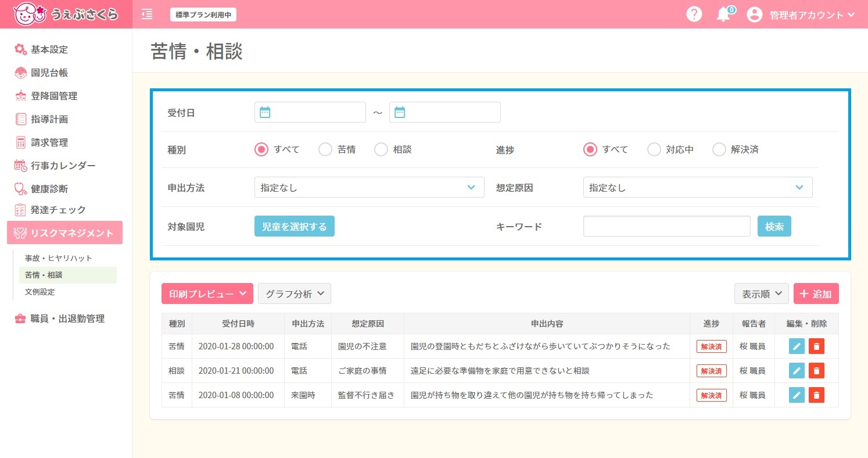Collapse the sidebar with the menu toggle icon
Viewport: 868px width, 458px height.
(147, 14)
